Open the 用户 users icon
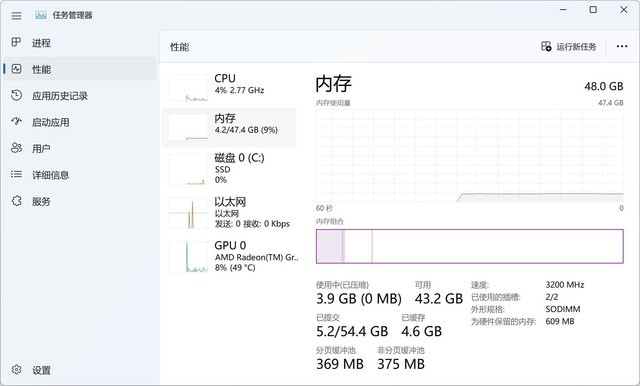640x386 pixels. (16, 148)
